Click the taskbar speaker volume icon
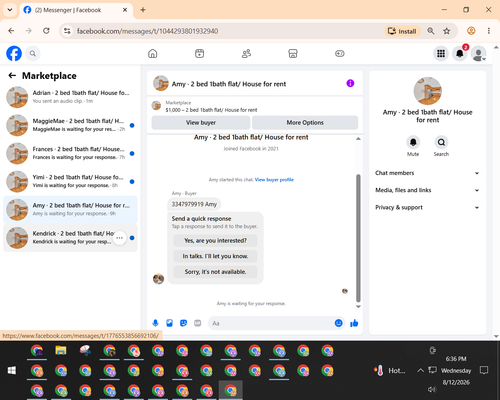This screenshot has height=400, width=500. tap(432, 389)
